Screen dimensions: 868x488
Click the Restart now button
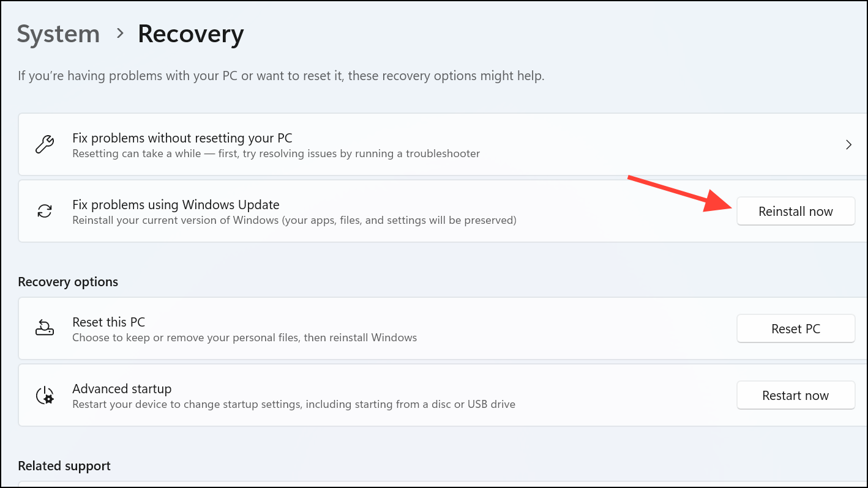[x=795, y=395]
